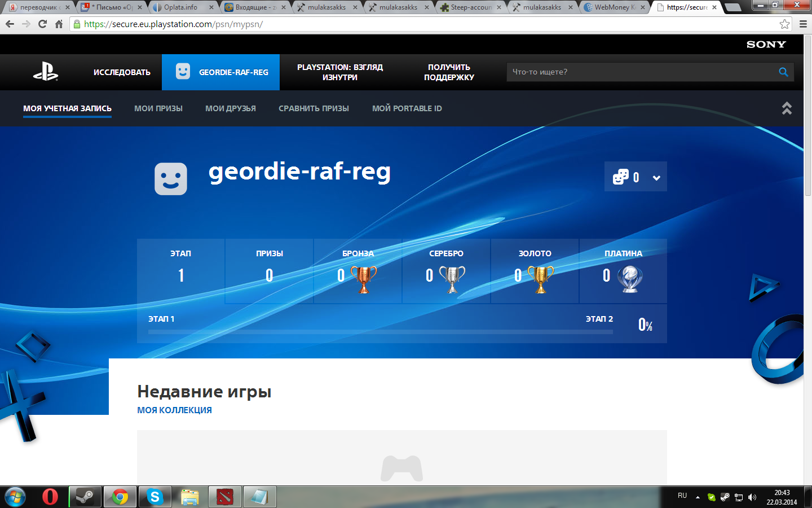This screenshot has height=508, width=812.
Task: Click the PlayStation logo icon
Action: pyautogui.click(x=46, y=72)
